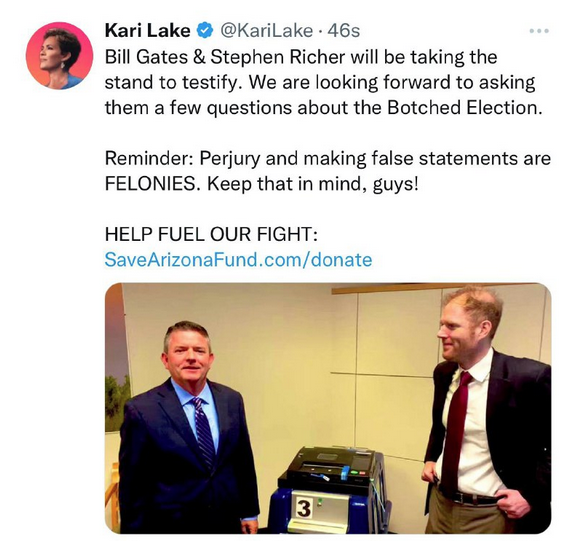This screenshot has width=573, height=553.
Task: Click the "Keep that in mind, guys!" text
Action: [313, 184]
